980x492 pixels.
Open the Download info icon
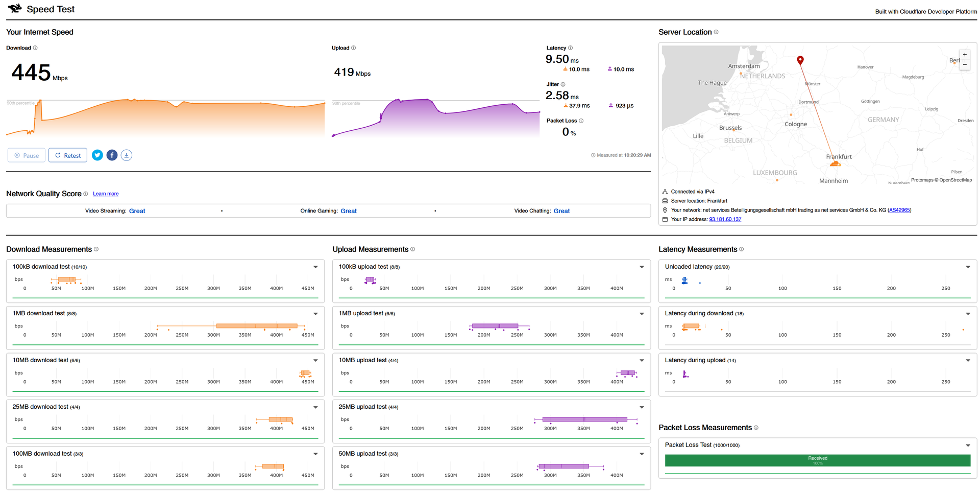(x=35, y=48)
